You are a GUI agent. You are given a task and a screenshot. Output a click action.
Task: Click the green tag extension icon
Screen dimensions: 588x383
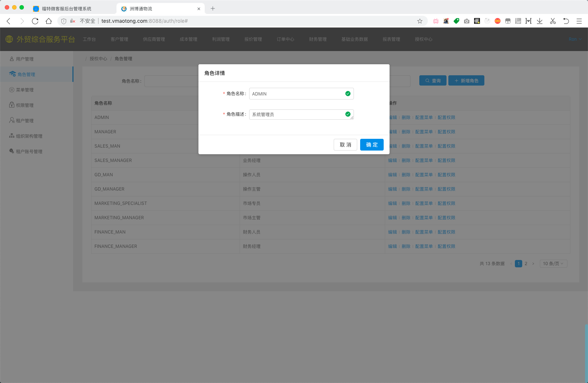click(x=456, y=21)
